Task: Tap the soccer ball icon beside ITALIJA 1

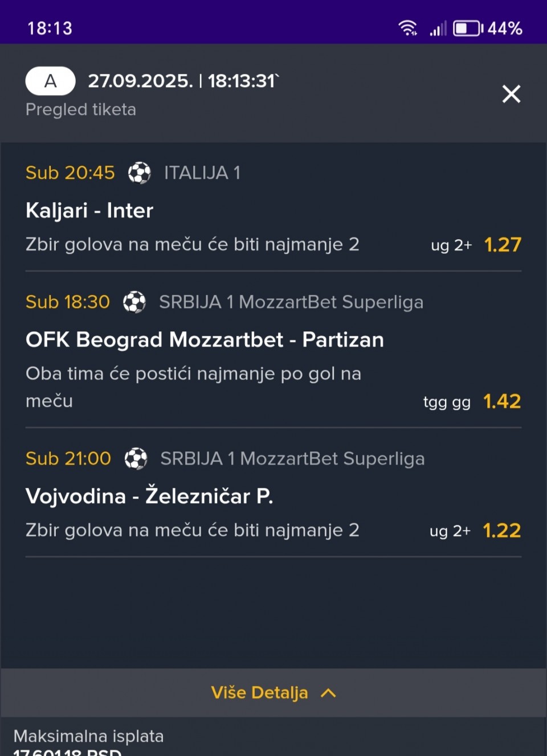Action: 140,172
